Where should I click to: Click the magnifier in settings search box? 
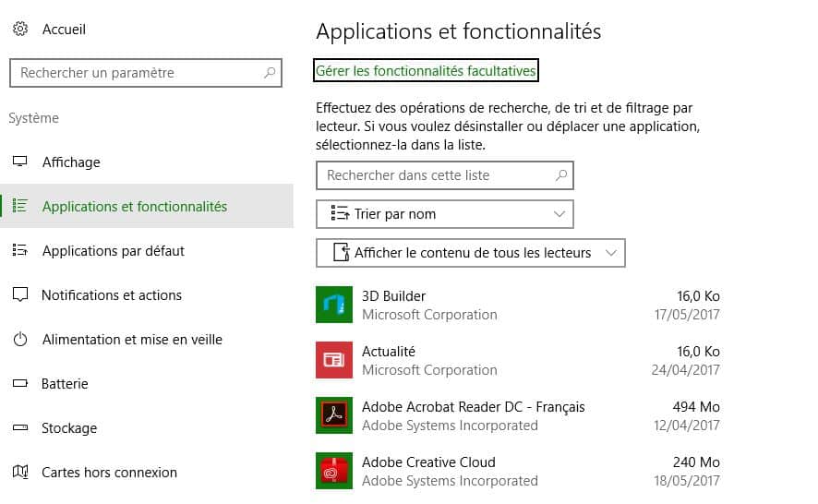click(x=270, y=73)
